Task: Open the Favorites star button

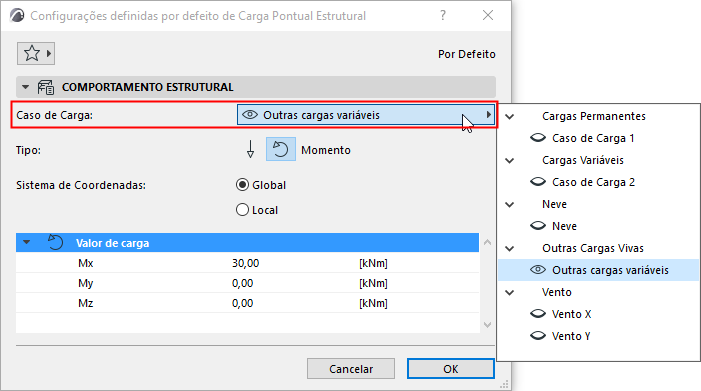Action: tap(32, 54)
